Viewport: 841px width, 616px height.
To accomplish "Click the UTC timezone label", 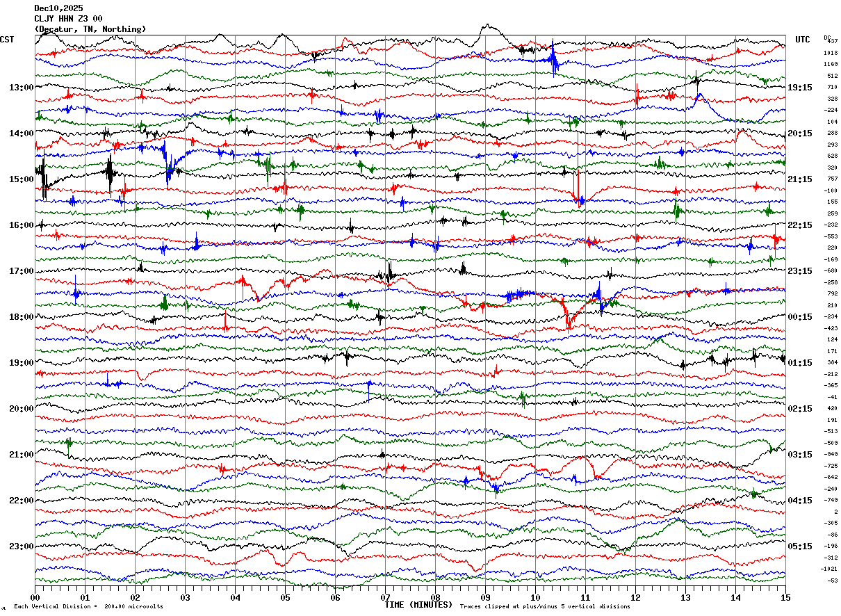I will [x=803, y=40].
